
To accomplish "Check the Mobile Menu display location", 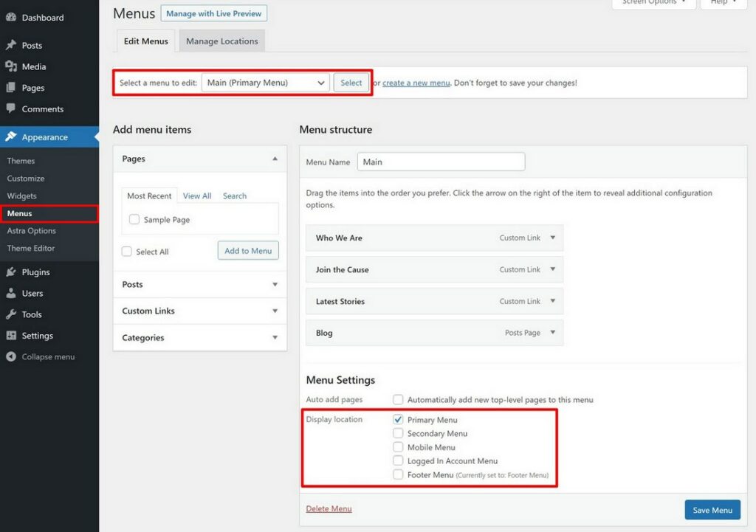I will 398,446.
